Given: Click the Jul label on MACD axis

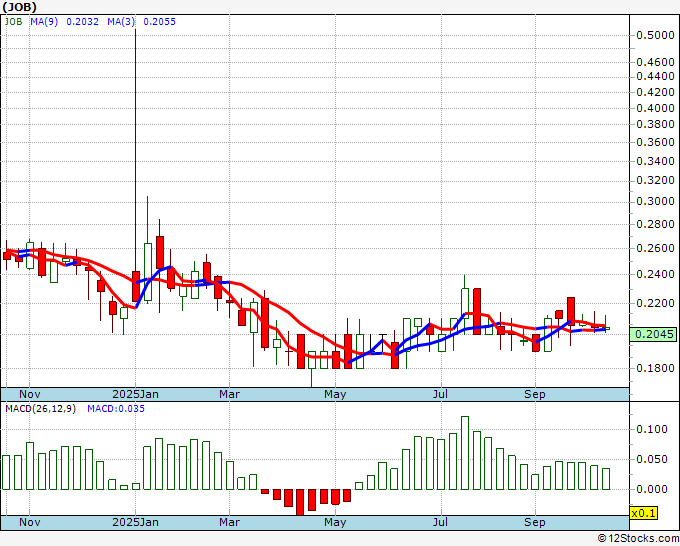Looking at the screenshot, I should pos(439,522).
